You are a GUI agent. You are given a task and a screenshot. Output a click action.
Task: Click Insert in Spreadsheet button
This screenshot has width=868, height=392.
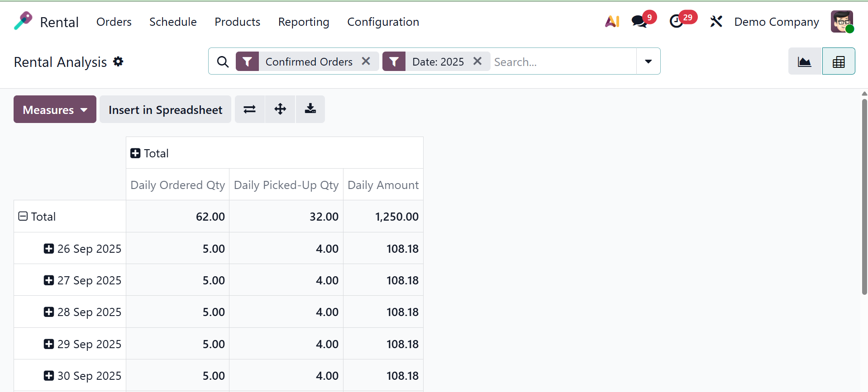(x=165, y=109)
